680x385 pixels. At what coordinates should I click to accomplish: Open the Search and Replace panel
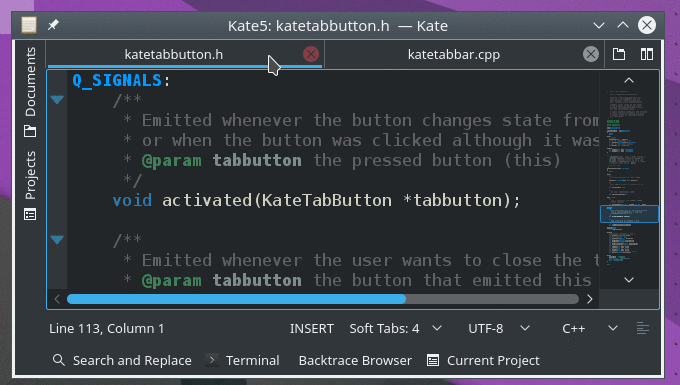pyautogui.click(x=122, y=360)
